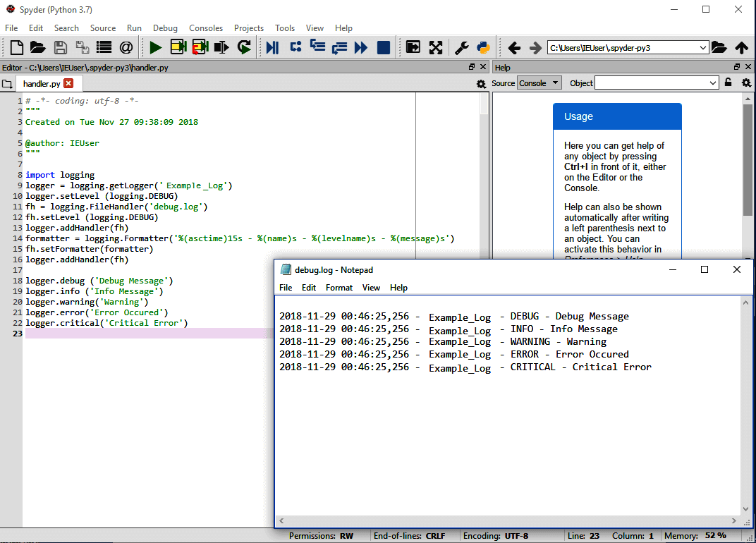This screenshot has height=543, width=756.
Task: Place cursor on line 23 in editor
Action: click(x=150, y=334)
